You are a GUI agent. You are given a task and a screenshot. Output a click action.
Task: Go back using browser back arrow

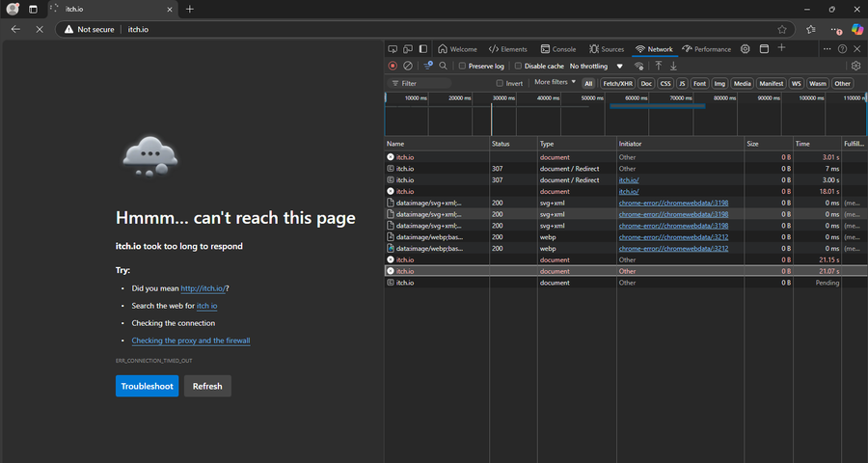point(15,29)
